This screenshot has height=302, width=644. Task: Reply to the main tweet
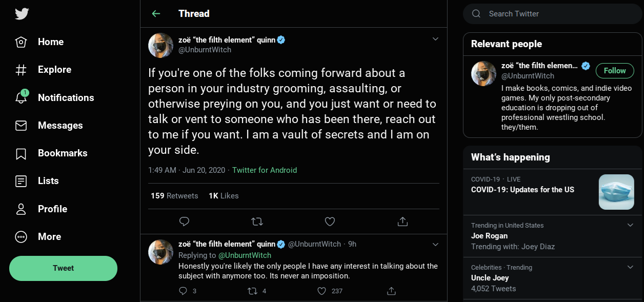[184, 222]
